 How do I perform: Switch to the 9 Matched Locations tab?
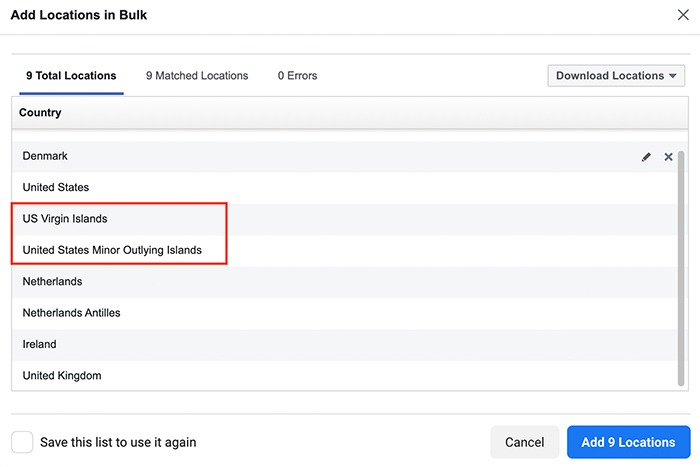click(x=197, y=76)
